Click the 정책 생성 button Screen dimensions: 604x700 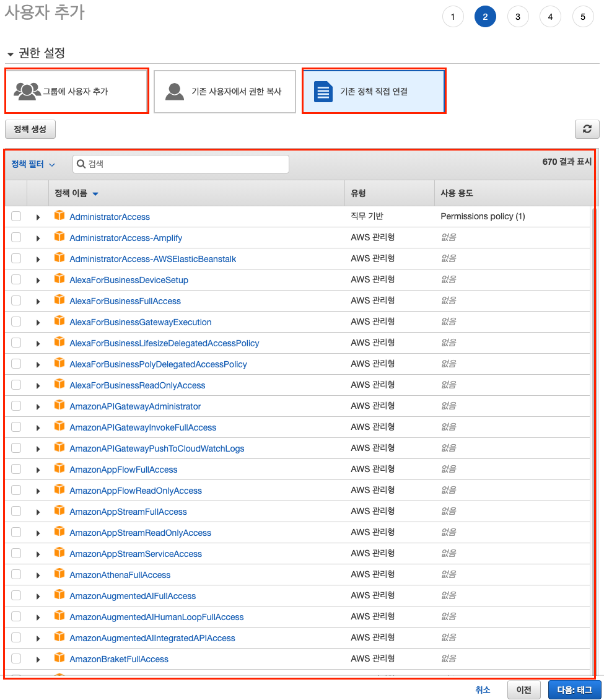pos(30,129)
